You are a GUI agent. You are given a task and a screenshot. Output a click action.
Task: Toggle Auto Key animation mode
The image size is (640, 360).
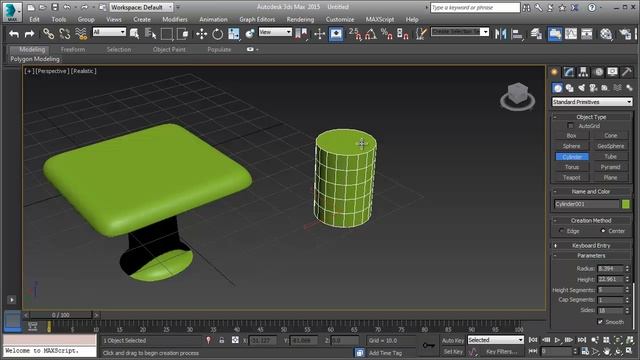point(453,340)
